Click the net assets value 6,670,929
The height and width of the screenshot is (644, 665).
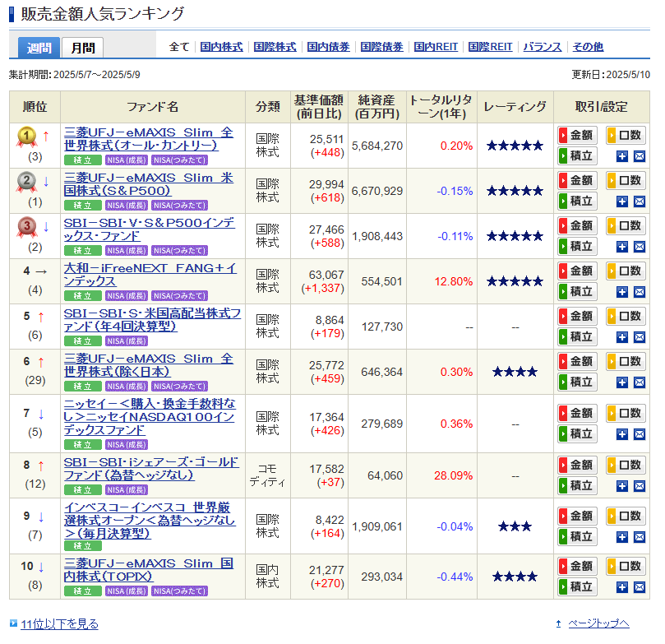click(377, 192)
